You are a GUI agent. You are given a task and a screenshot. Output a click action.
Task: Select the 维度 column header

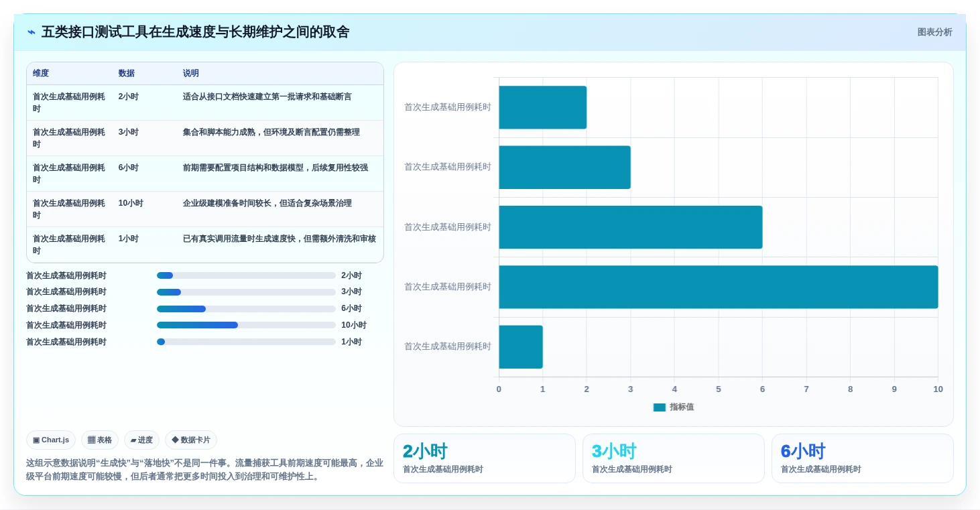(x=41, y=74)
